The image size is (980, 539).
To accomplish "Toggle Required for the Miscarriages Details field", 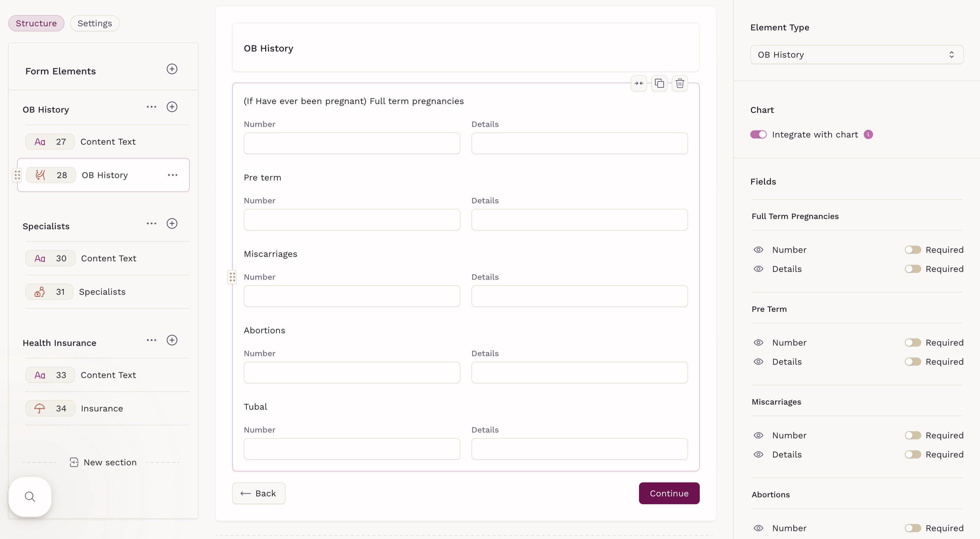I will click(913, 454).
